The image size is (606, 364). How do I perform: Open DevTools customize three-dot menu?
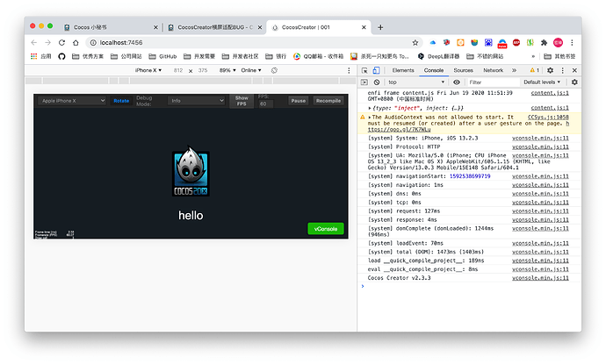click(x=563, y=70)
